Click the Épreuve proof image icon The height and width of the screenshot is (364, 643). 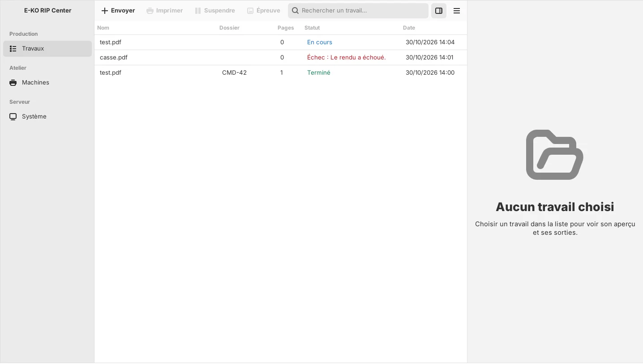tap(250, 11)
